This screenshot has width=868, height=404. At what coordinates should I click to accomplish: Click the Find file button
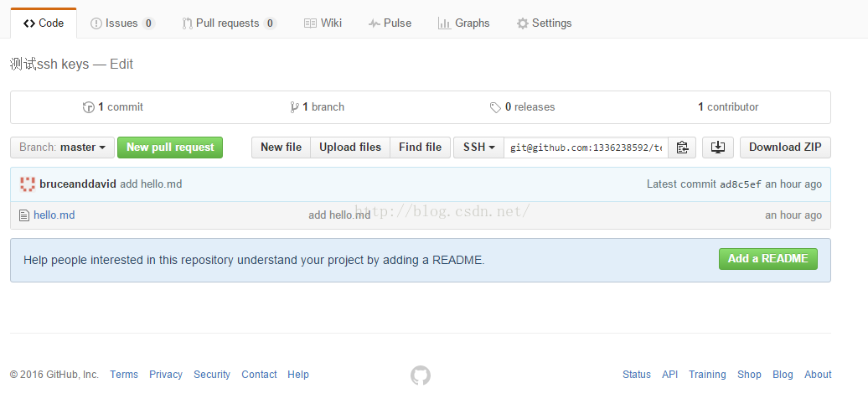pyautogui.click(x=420, y=148)
